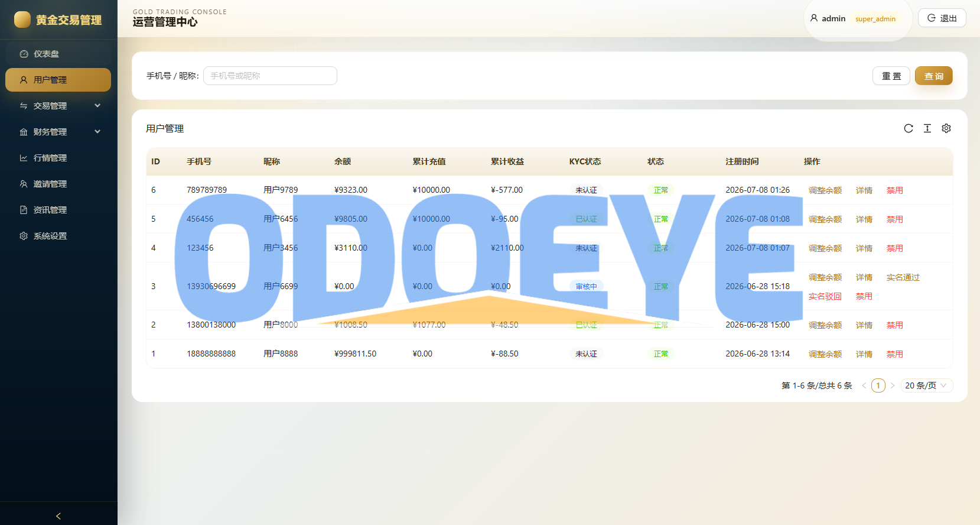Image resolution: width=980 pixels, height=525 pixels.
Task: Click the 未认证 tag for user 789789789
Action: (x=586, y=190)
